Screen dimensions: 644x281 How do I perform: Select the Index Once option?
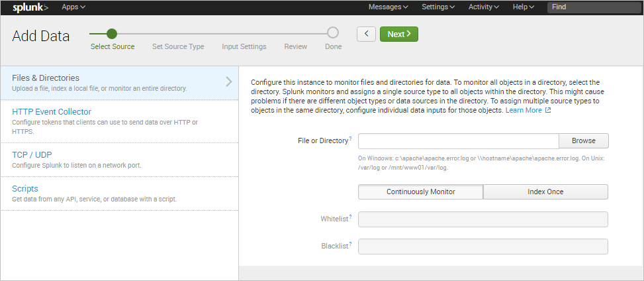tap(545, 192)
